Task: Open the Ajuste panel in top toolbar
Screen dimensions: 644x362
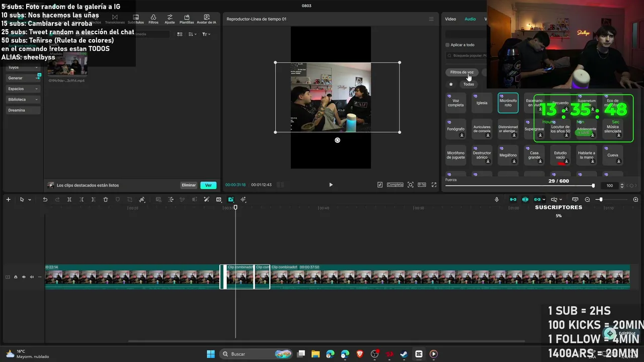Action: click(x=170, y=19)
